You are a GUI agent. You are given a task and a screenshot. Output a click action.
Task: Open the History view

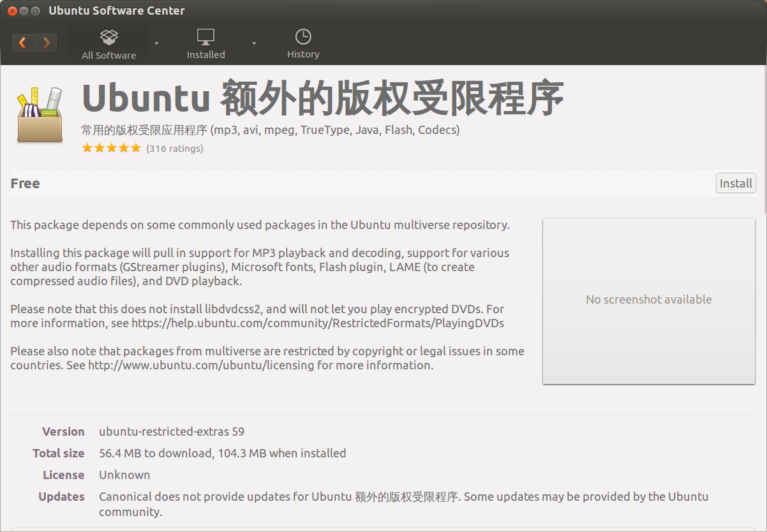pos(303,44)
